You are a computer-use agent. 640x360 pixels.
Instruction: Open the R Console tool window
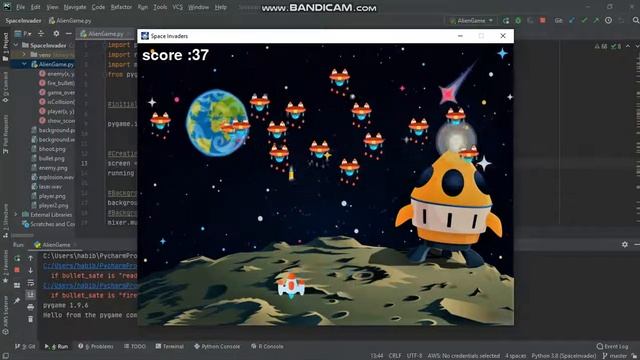coord(267,346)
